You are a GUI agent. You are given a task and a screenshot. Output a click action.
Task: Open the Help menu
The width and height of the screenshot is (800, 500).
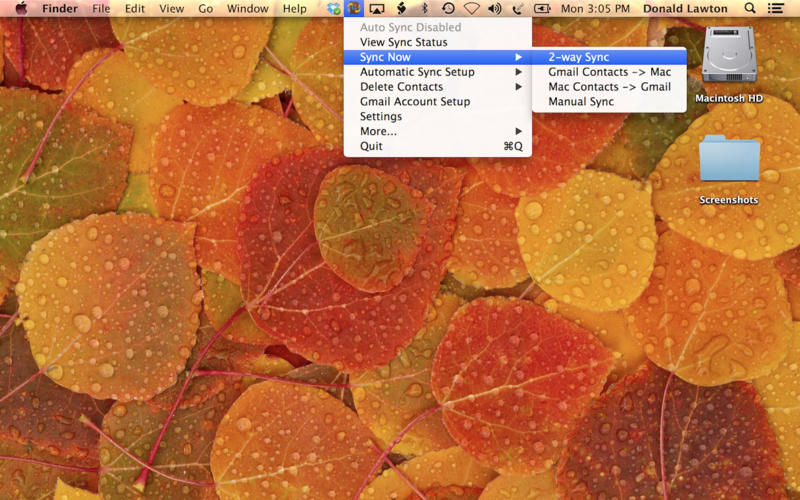coord(294,9)
